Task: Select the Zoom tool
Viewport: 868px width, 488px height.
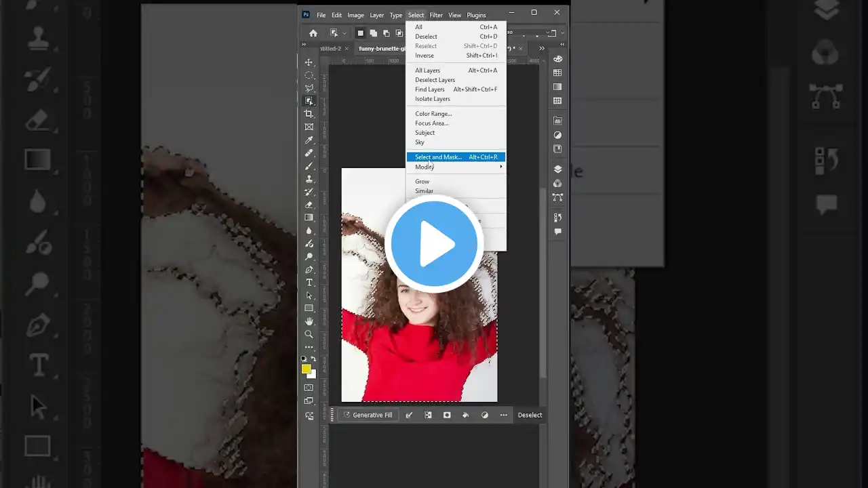Action: [x=309, y=334]
